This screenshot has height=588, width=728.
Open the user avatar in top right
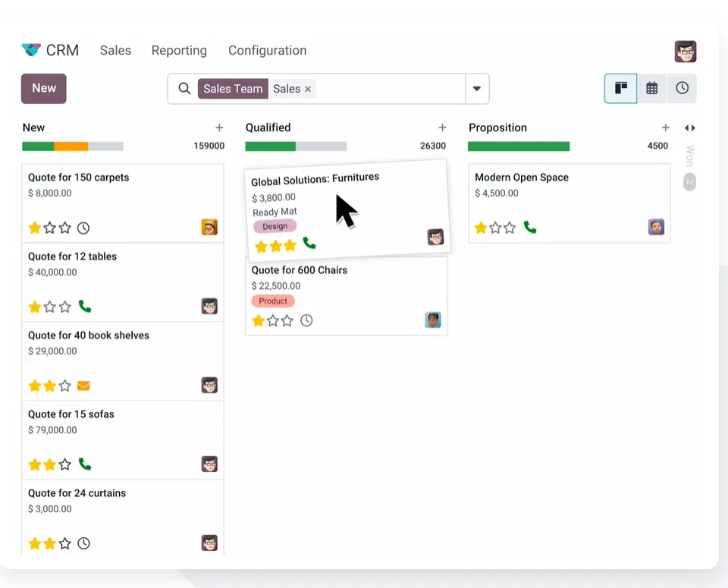(x=685, y=52)
